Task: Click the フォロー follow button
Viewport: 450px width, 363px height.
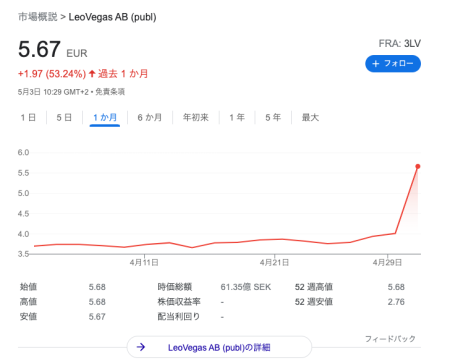Action: [x=393, y=64]
